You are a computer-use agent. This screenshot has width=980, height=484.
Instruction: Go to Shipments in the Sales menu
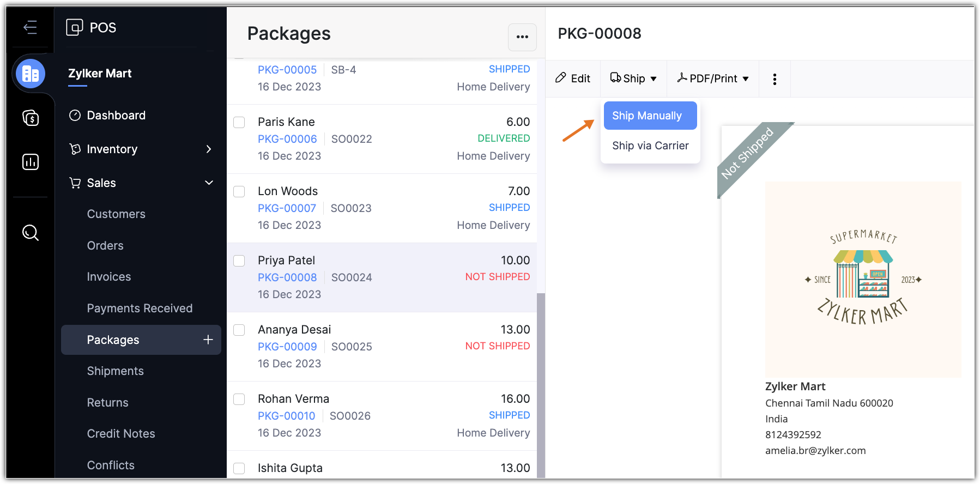(116, 371)
